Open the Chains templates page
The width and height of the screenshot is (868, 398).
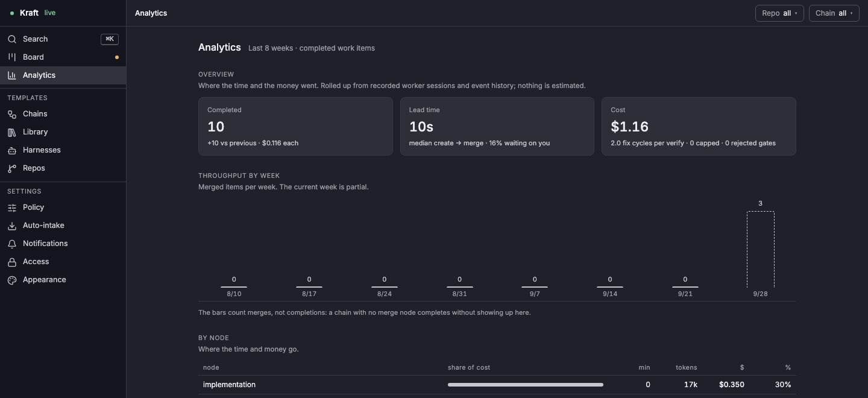63,114
